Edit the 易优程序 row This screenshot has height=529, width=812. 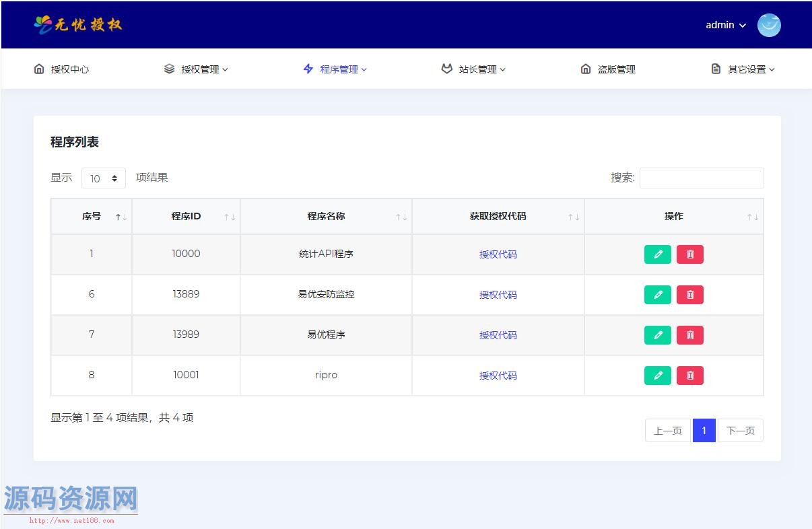[x=658, y=335]
